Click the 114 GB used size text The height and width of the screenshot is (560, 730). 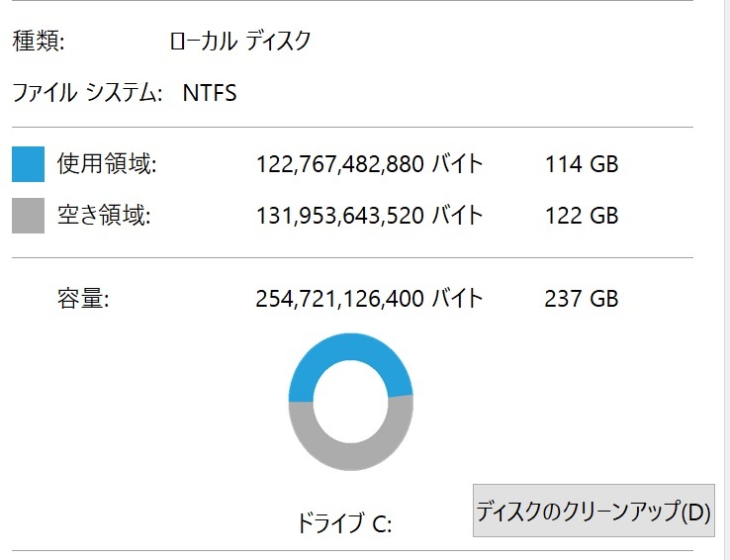pyautogui.click(x=581, y=164)
